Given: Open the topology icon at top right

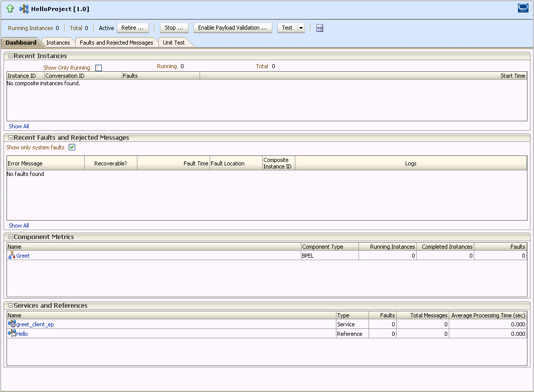Looking at the screenshot, I should coord(523,8).
